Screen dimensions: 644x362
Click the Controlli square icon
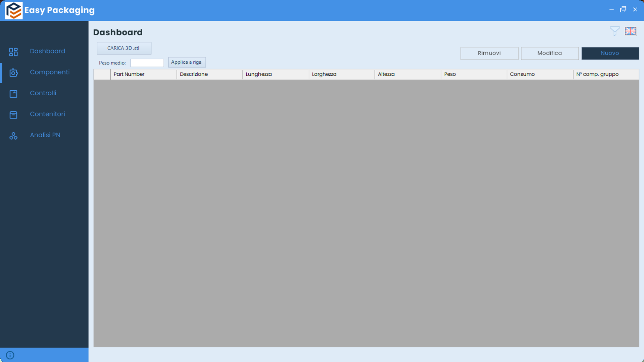pos(13,94)
